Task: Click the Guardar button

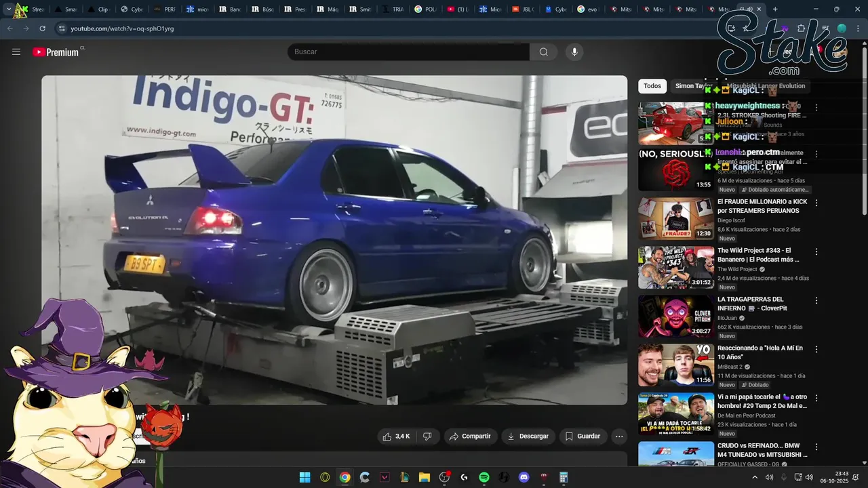Action: (x=583, y=436)
